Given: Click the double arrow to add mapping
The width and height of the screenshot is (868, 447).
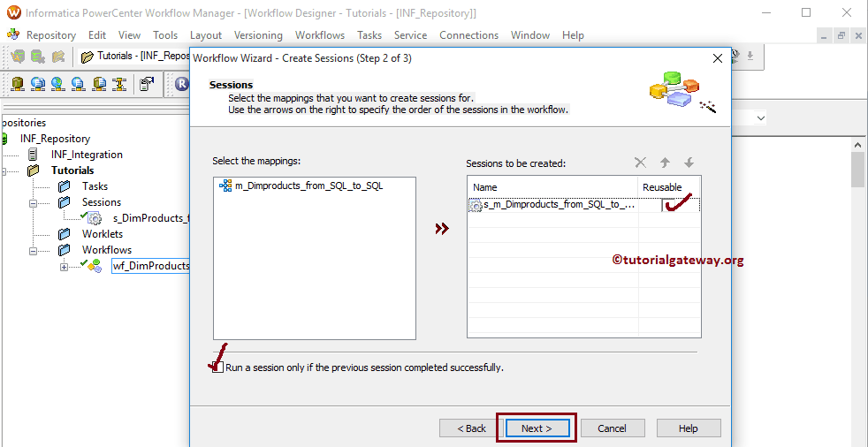Looking at the screenshot, I should coord(442,229).
